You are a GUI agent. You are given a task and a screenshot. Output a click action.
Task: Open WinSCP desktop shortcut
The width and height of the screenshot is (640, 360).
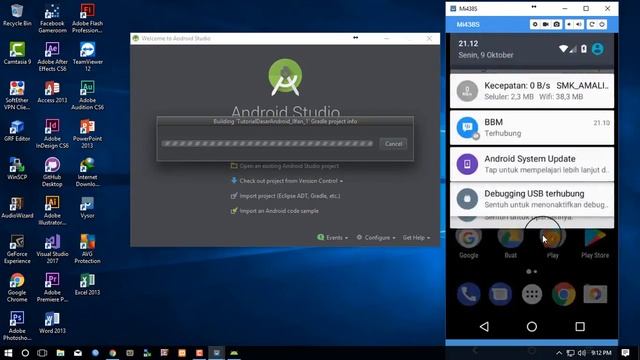[x=17, y=169]
